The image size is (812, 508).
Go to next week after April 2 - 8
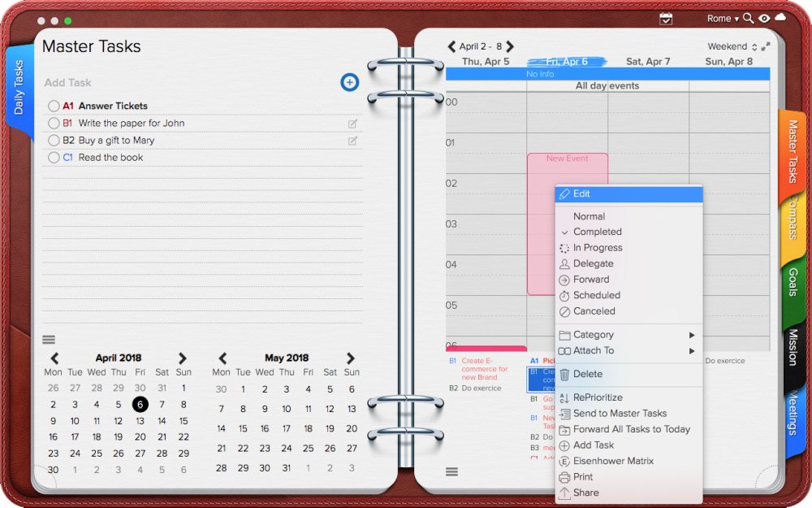[x=510, y=46]
